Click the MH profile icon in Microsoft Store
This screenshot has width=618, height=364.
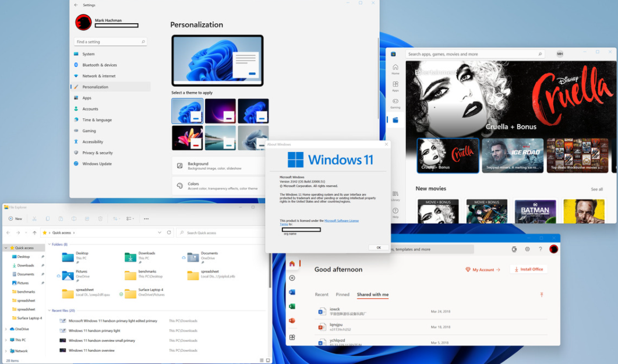[560, 54]
